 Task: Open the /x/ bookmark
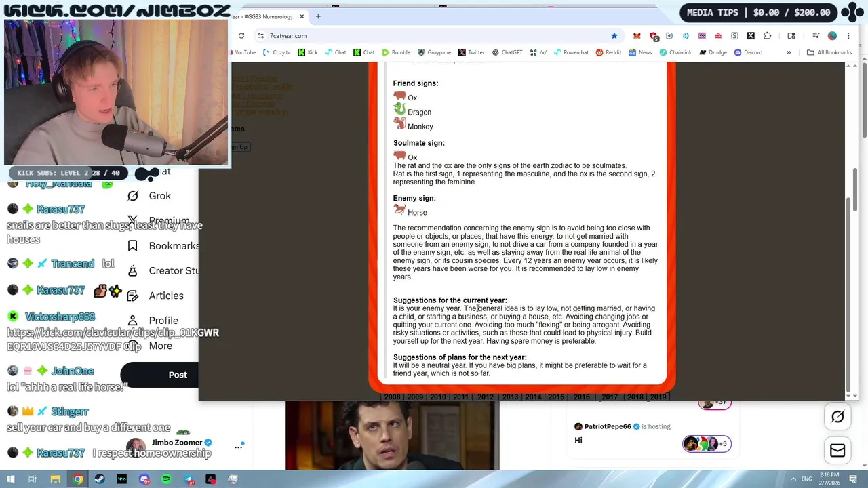point(538,52)
